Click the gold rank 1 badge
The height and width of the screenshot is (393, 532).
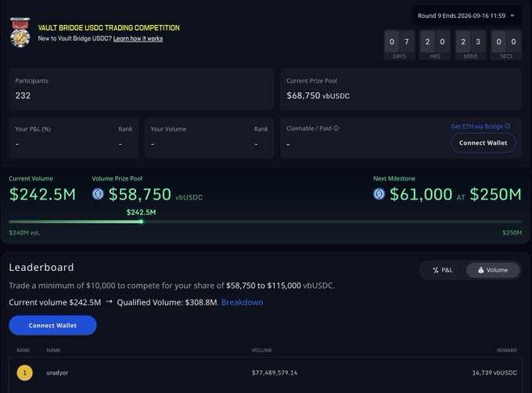click(25, 373)
